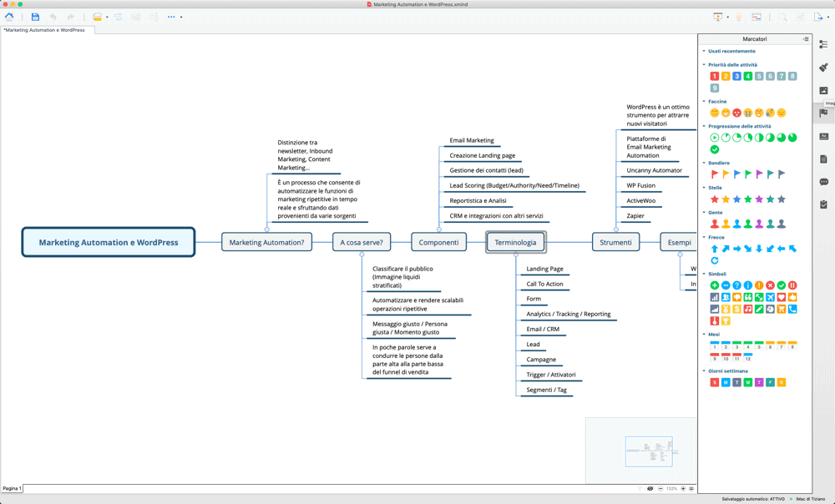Select the Strumenti topic node
The height and width of the screenshot is (504, 835).
tap(615, 242)
